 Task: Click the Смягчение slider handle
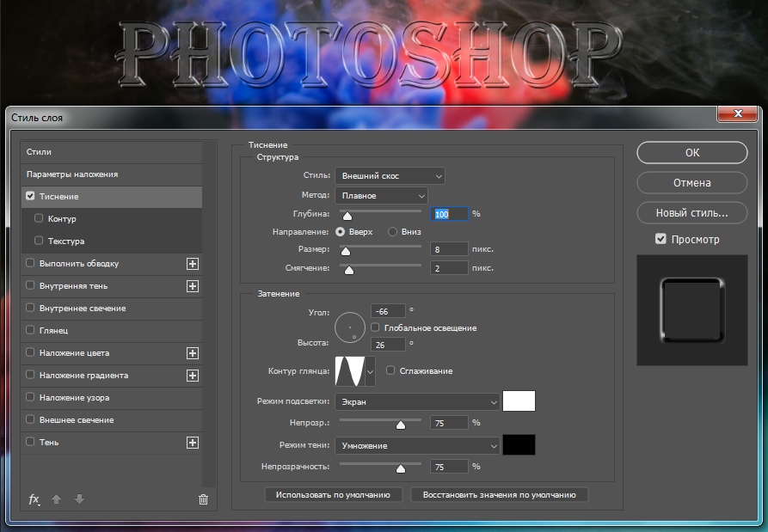click(348, 270)
